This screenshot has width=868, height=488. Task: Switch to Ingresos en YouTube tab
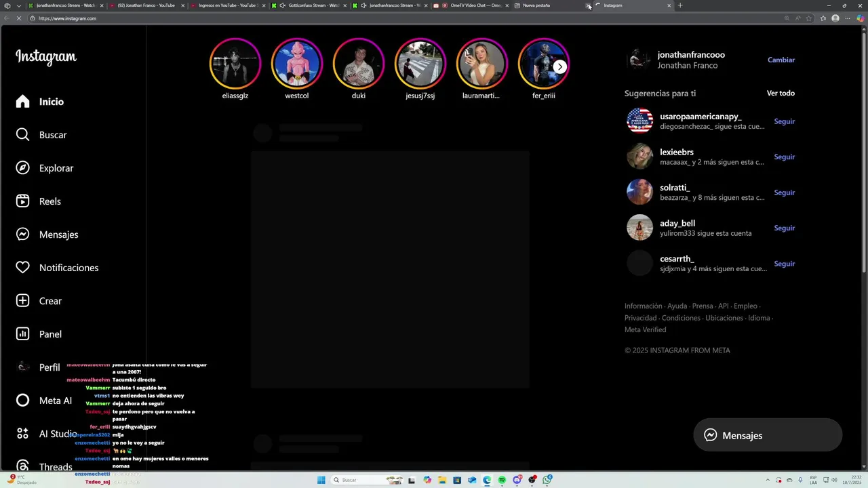coord(226,5)
